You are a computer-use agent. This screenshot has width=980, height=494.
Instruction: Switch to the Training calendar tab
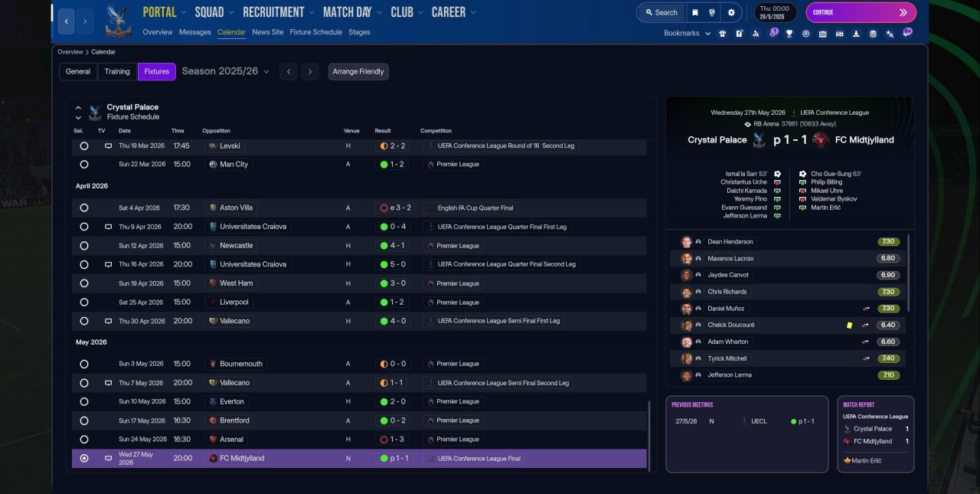(x=117, y=71)
